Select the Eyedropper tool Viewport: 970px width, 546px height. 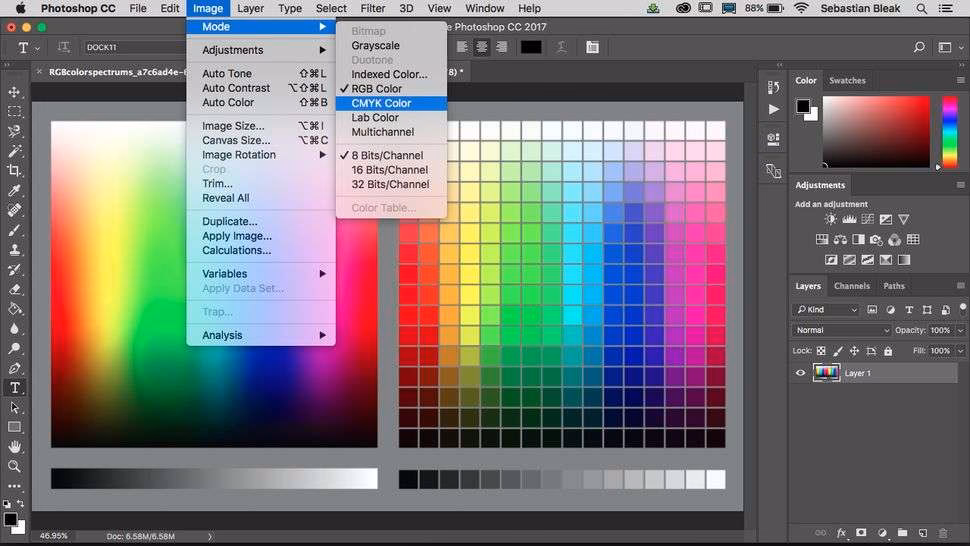14,191
